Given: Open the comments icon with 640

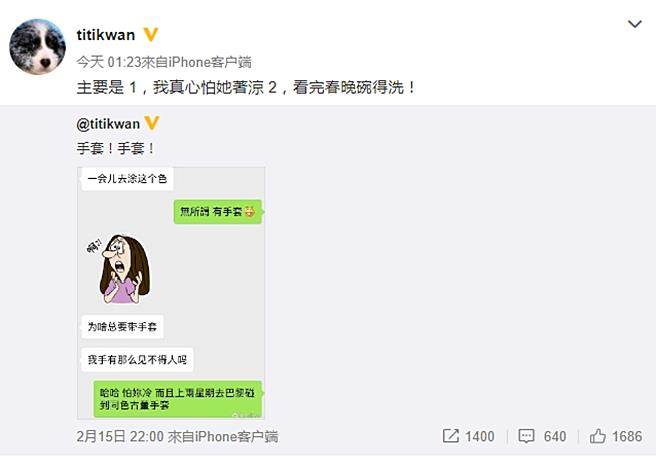Looking at the screenshot, I should tap(526, 436).
